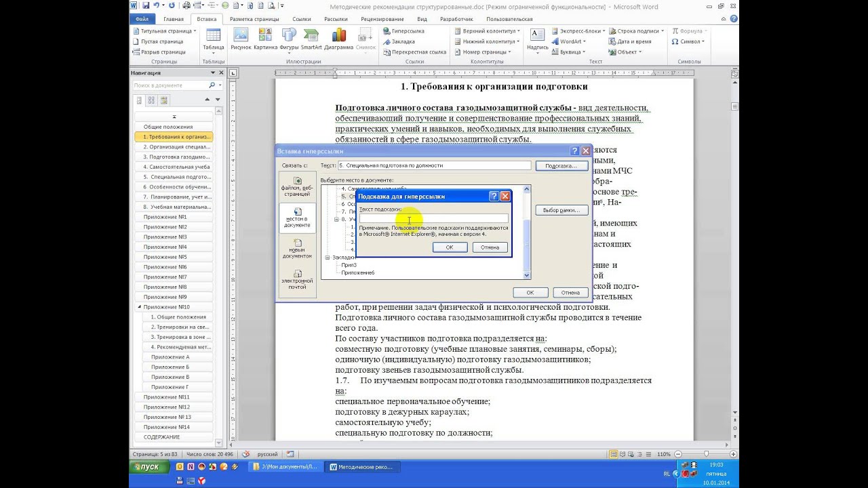Screen dimensions: 868x488
Task: Click the Undo icon in quick access toolbar
Action: pos(156,5)
